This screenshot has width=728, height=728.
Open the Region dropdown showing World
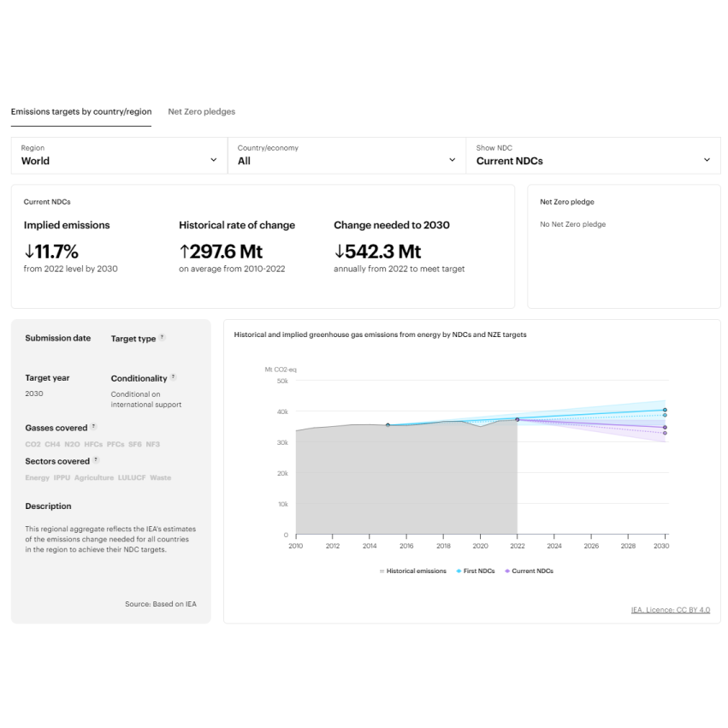tap(119, 155)
